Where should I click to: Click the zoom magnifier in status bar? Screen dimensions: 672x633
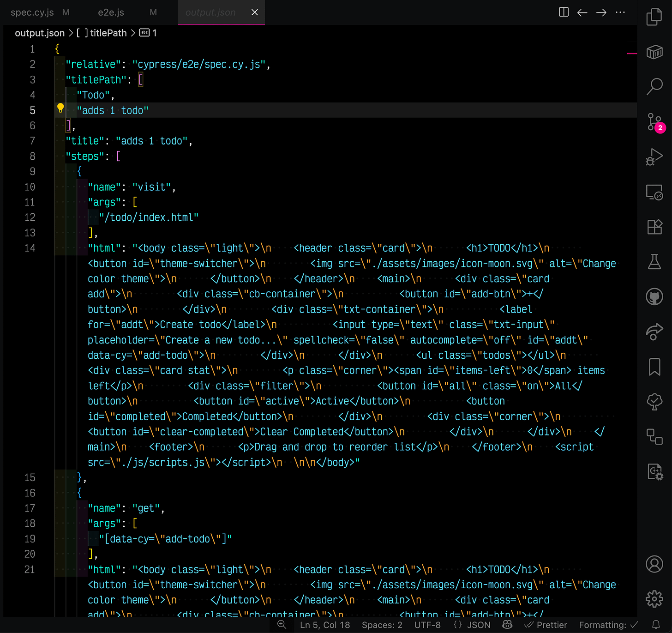point(282,625)
